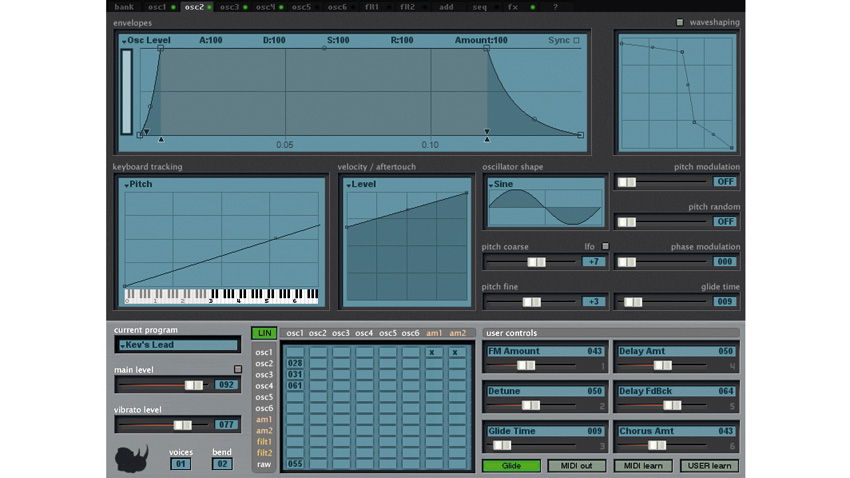The image size is (850, 478).
Task: Click the FM Amount slider handle
Action: [525, 366]
